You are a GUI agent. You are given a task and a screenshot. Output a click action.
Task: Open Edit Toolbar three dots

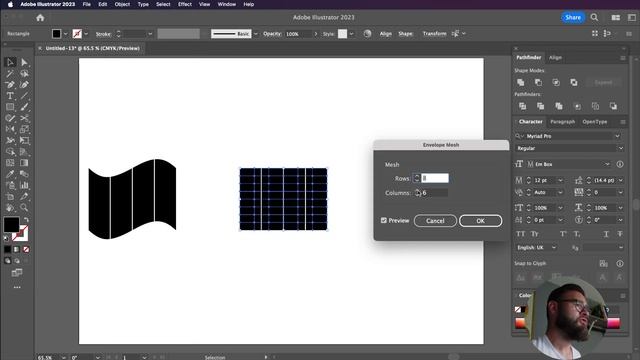[17, 287]
